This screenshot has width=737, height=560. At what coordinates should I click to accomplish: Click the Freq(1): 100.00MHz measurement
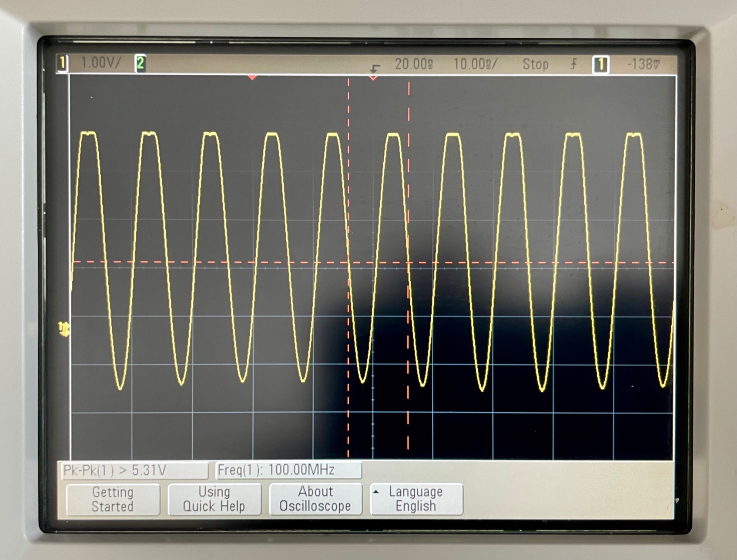point(288,470)
